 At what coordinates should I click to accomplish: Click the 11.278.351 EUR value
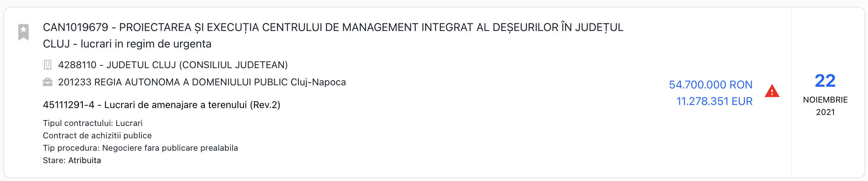point(714,102)
